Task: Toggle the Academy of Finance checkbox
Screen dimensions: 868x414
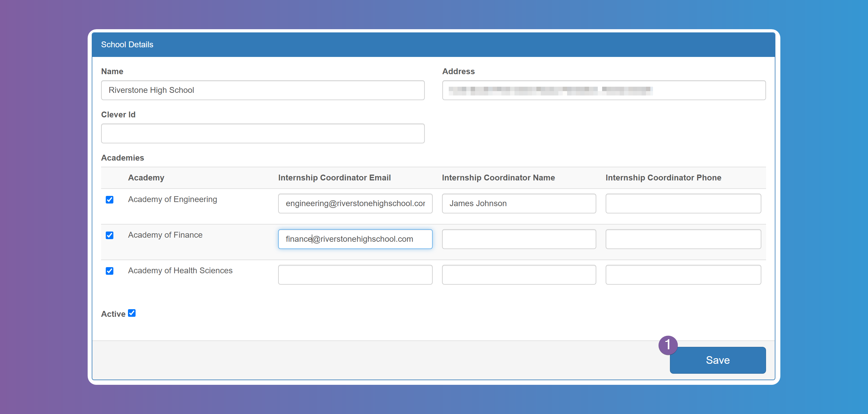Action: pyautogui.click(x=110, y=235)
